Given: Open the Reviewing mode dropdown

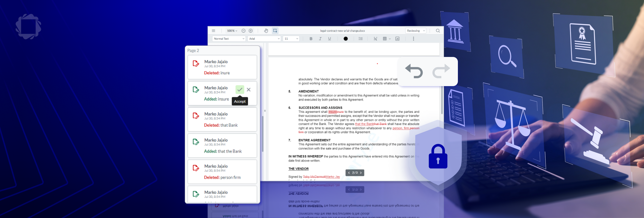Looking at the screenshot, I should [416, 31].
